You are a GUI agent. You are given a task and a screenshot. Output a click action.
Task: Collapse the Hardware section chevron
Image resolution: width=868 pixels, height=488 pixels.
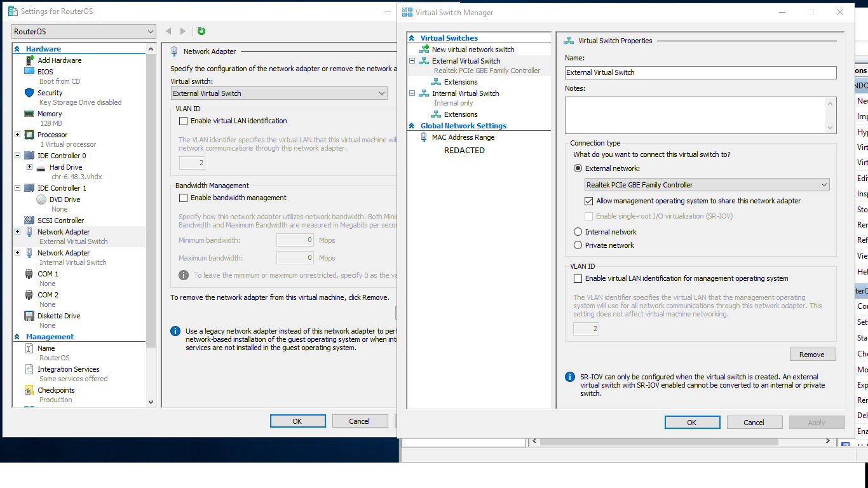click(x=17, y=49)
